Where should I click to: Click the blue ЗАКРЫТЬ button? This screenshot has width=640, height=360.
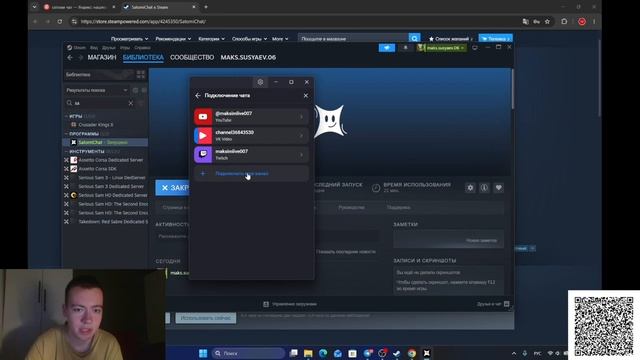click(172, 188)
